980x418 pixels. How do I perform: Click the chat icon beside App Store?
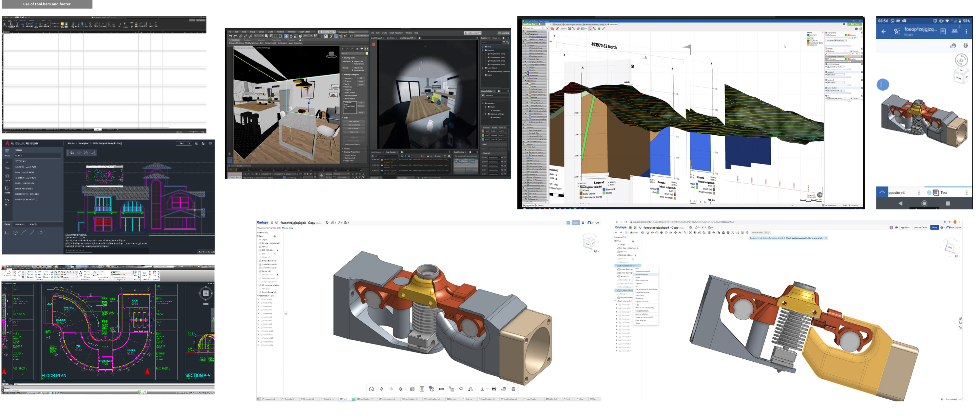pos(897,228)
